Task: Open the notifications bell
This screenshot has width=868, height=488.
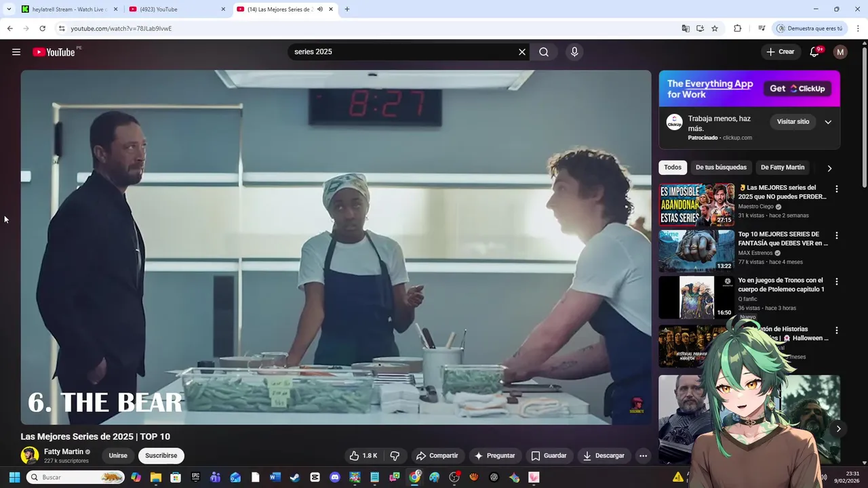Action: [x=815, y=52]
